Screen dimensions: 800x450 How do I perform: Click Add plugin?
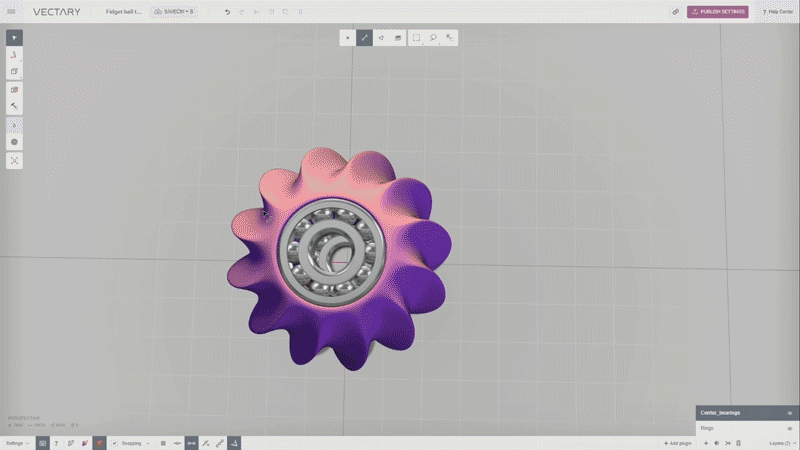[677, 443]
